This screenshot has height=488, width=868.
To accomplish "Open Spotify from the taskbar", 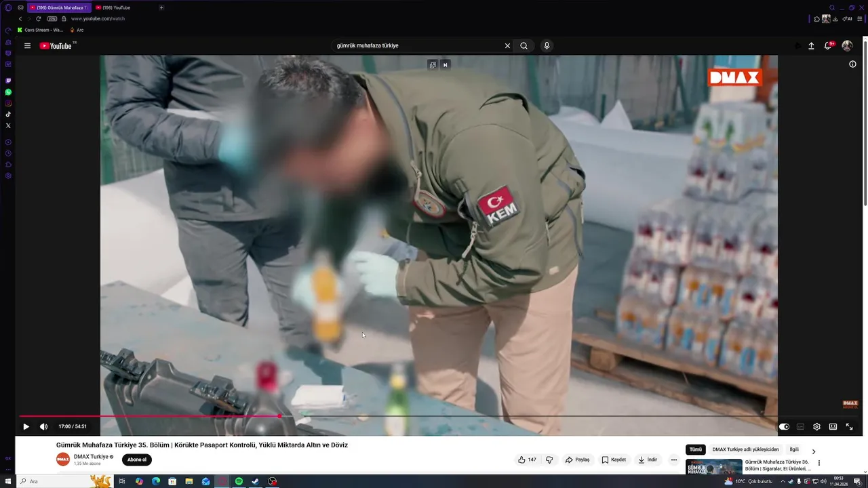I will click(x=239, y=481).
